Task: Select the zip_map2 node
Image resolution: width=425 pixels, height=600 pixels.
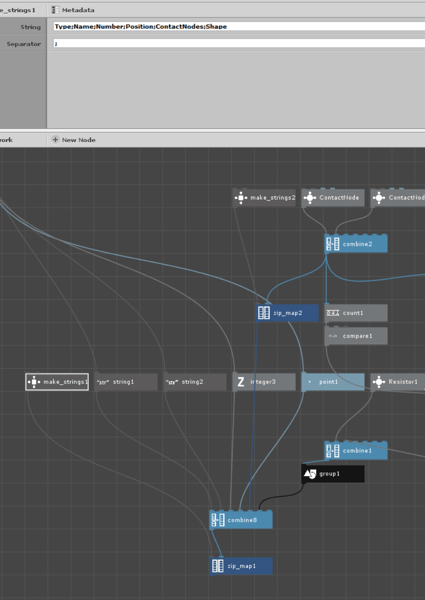Action: pos(287,313)
